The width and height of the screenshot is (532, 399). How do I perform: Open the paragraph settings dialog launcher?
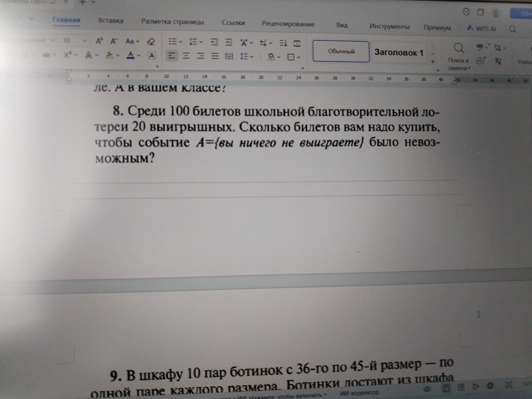click(x=303, y=68)
